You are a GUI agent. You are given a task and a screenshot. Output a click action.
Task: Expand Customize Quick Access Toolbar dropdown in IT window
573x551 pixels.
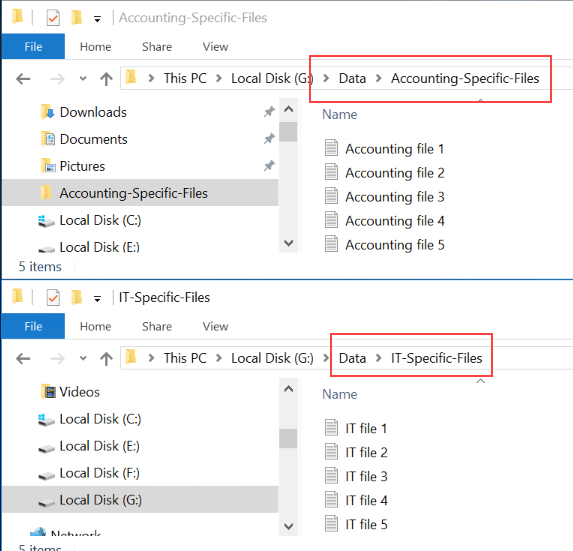click(x=97, y=299)
